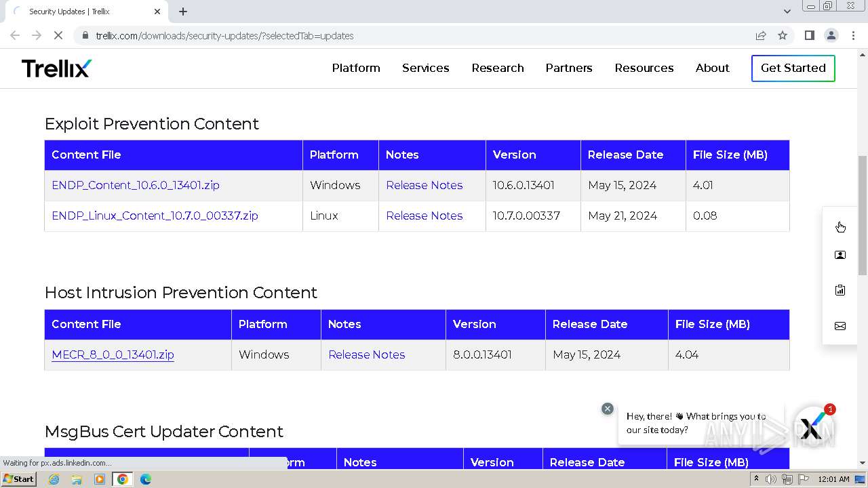Download ENDP_Content_10.6.0_13401.zip
868x488 pixels.
pos(136,185)
